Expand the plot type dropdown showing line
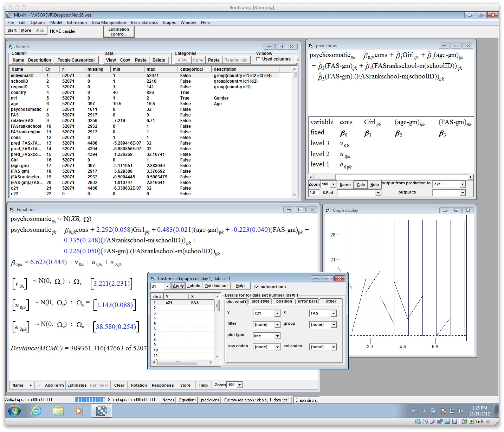Image resolution: width=504 pixels, height=432 pixels. (x=277, y=336)
